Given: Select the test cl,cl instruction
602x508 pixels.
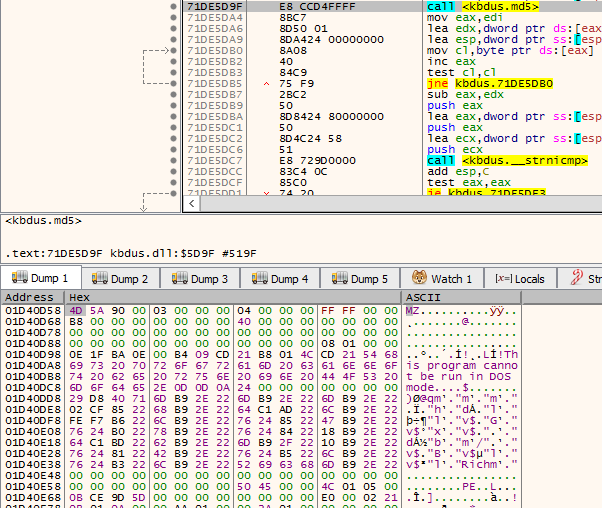Looking at the screenshot, I should tap(461, 73).
